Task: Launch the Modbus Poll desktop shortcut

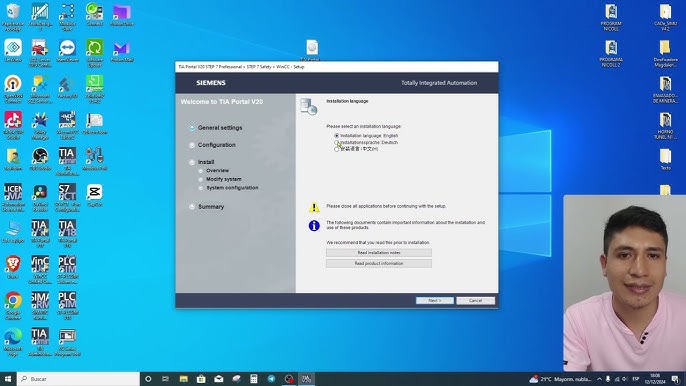Action: point(94,160)
